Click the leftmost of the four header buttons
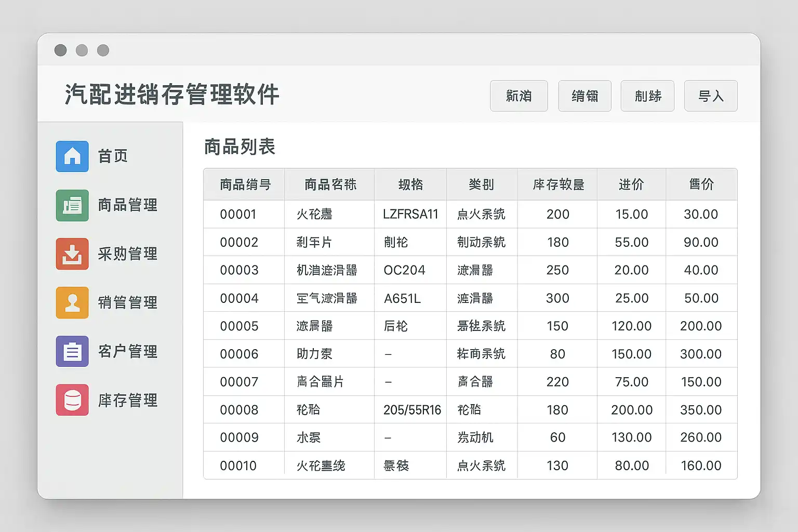Screen dimensions: 798x532 [x=519, y=96]
